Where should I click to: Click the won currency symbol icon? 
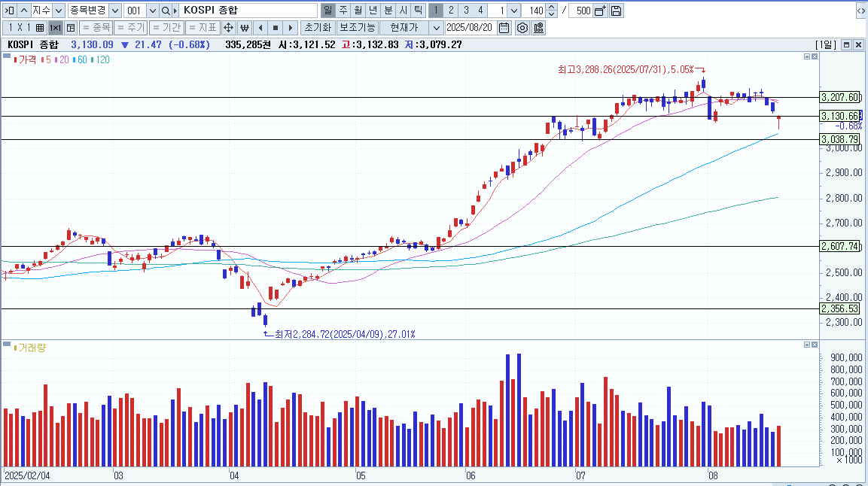pyautogui.click(x=244, y=28)
